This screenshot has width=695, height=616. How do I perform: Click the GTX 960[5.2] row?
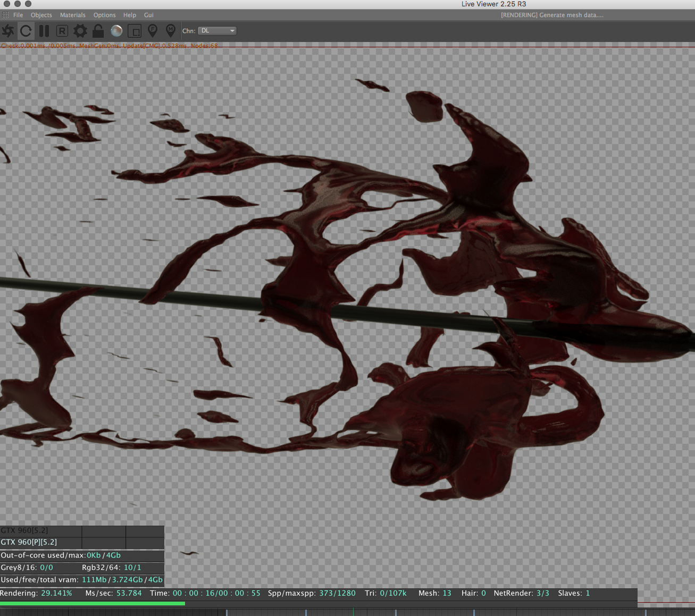pos(82,530)
